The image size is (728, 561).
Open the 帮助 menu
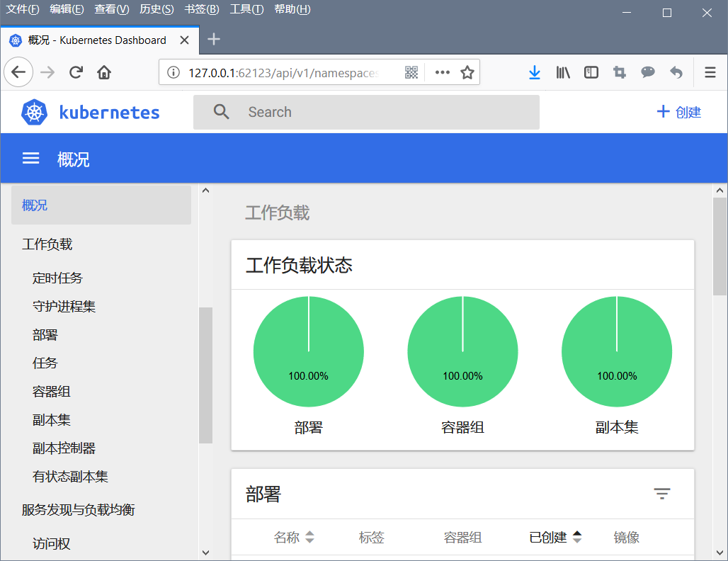click(x=292, y=9)
